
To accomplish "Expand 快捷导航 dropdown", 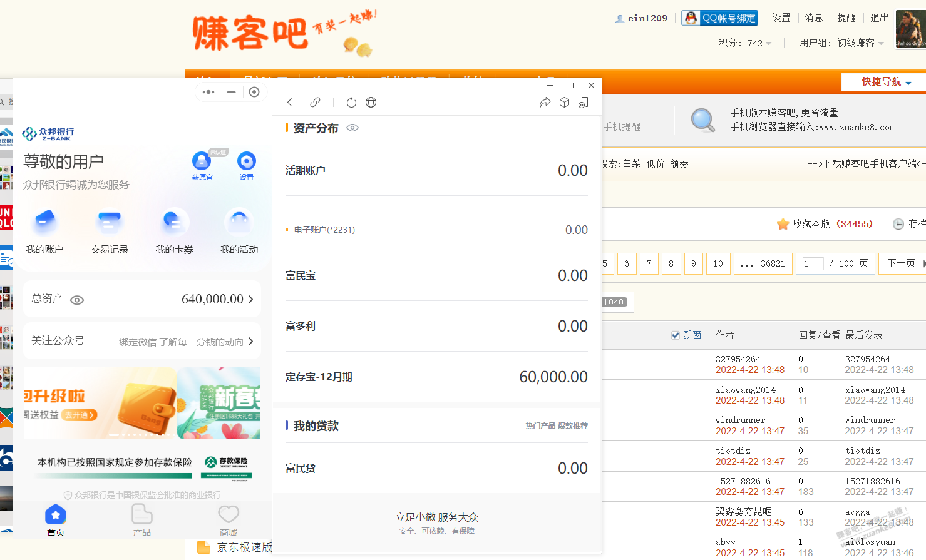I will pyautogui.click(x=886, y=82).
